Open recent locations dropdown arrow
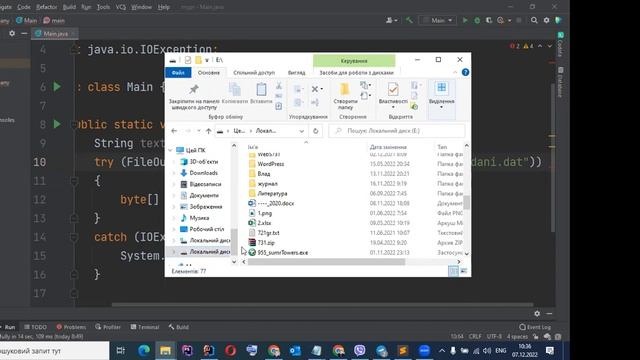 [x=198, y=131]
